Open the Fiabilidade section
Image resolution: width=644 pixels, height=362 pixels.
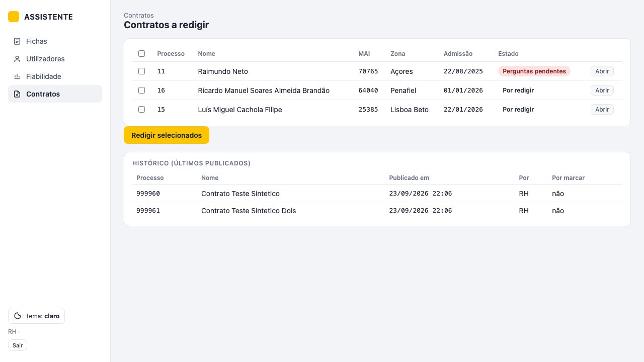[55, 76]
